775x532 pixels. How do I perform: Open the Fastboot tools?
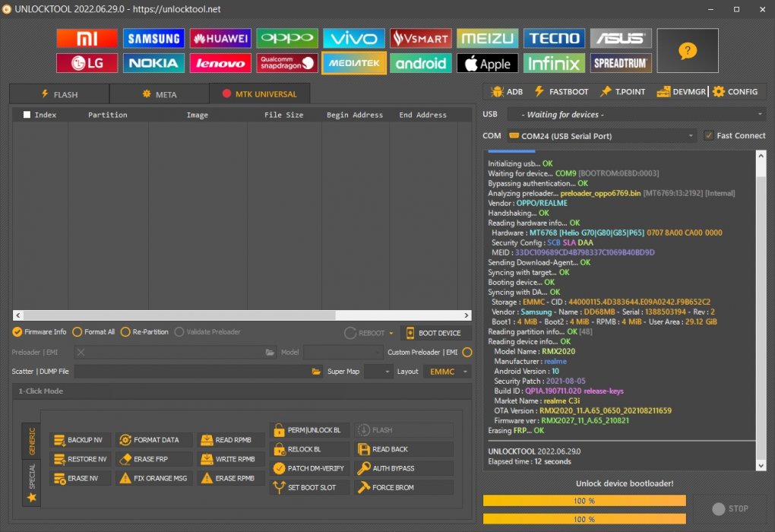click(561, 91)
